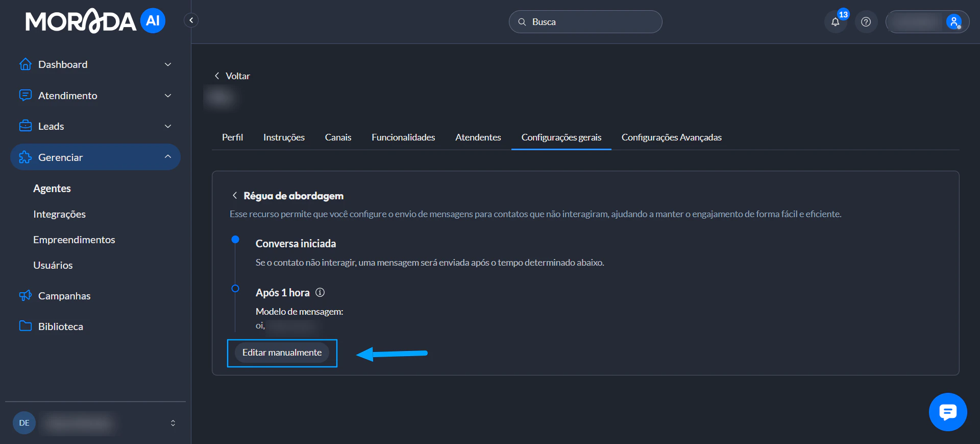980x444 pixels.
Task: Click the Voltar back link
Action: pyautogui.click(x=232, y=76)
